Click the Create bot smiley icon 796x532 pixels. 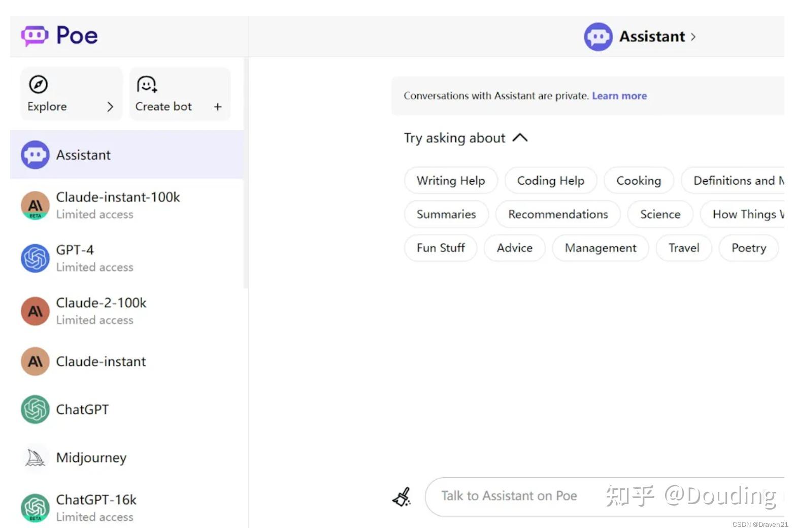[147, 84]
